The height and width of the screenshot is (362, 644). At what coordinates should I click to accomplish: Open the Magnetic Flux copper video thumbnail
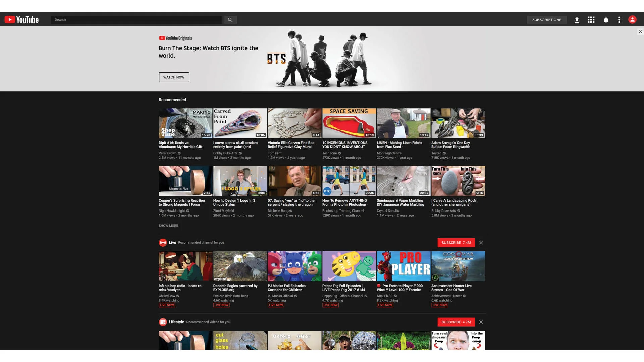[185, 181]
